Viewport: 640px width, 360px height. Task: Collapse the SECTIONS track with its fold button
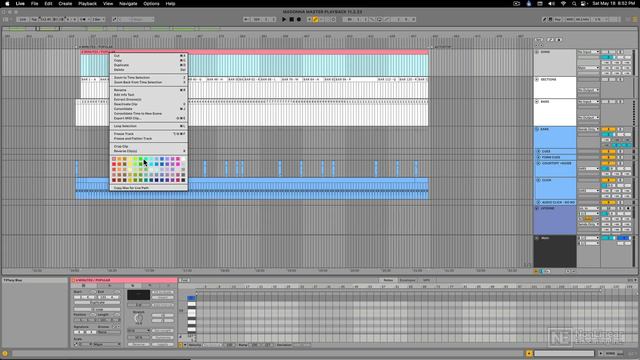click(x=537, y=80)
